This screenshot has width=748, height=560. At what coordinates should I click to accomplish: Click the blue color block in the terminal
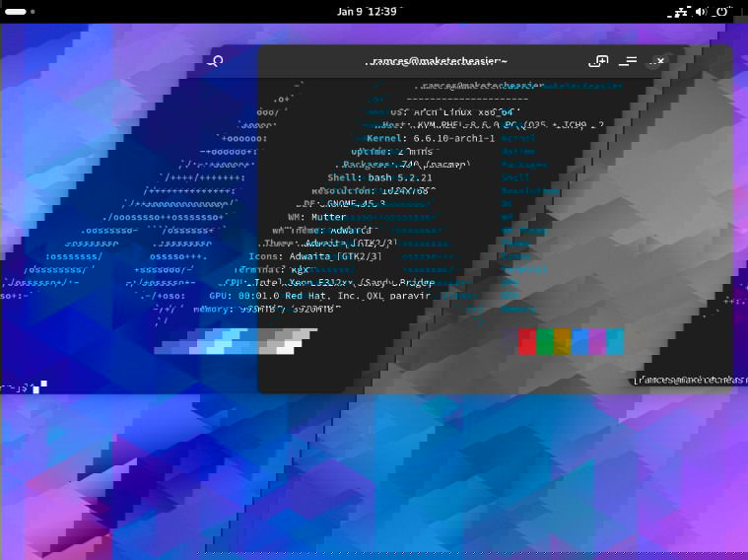[579, 341]
